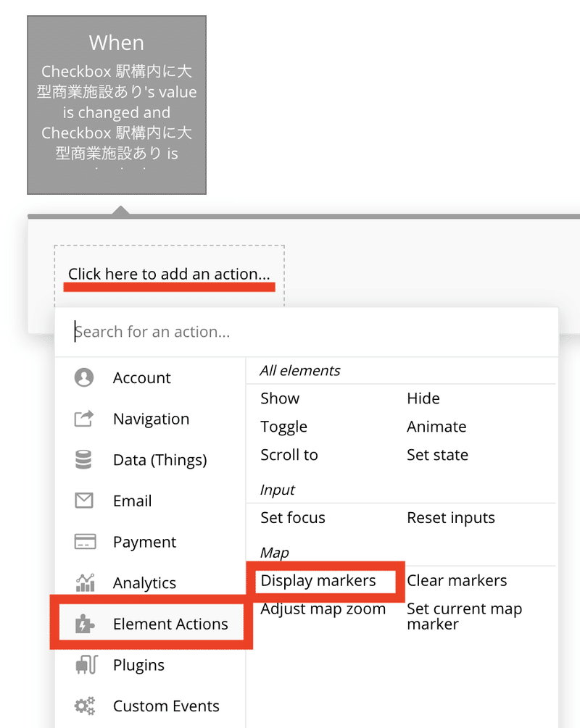
Task: Click the Email envelope icon
Action: click(x=84, y=501)
